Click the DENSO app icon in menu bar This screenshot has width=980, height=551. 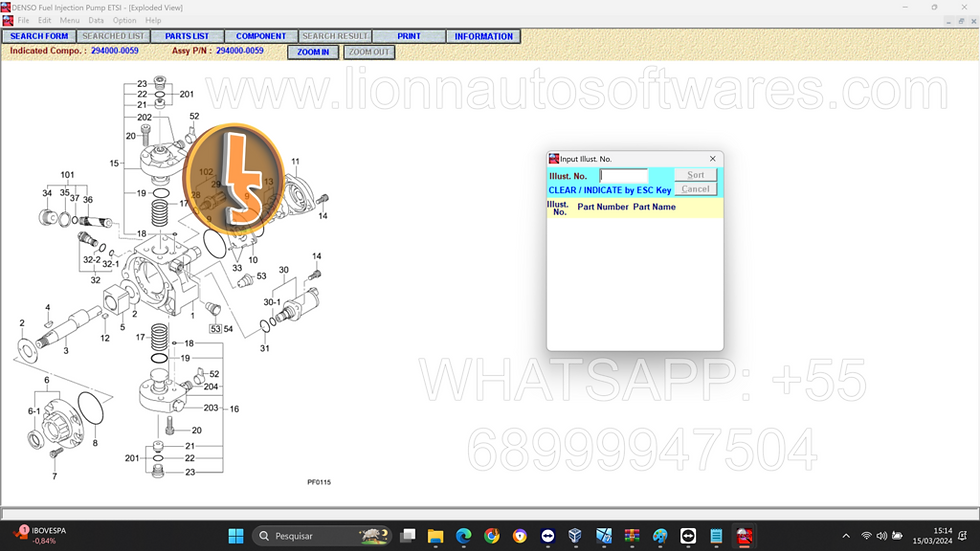tap(8, 20)
